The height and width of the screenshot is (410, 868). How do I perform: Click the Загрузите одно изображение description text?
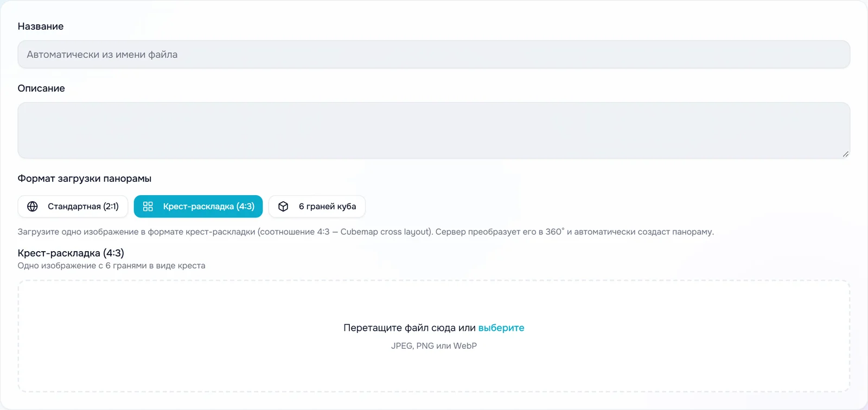pyautogui.click(x=366, y=232)
